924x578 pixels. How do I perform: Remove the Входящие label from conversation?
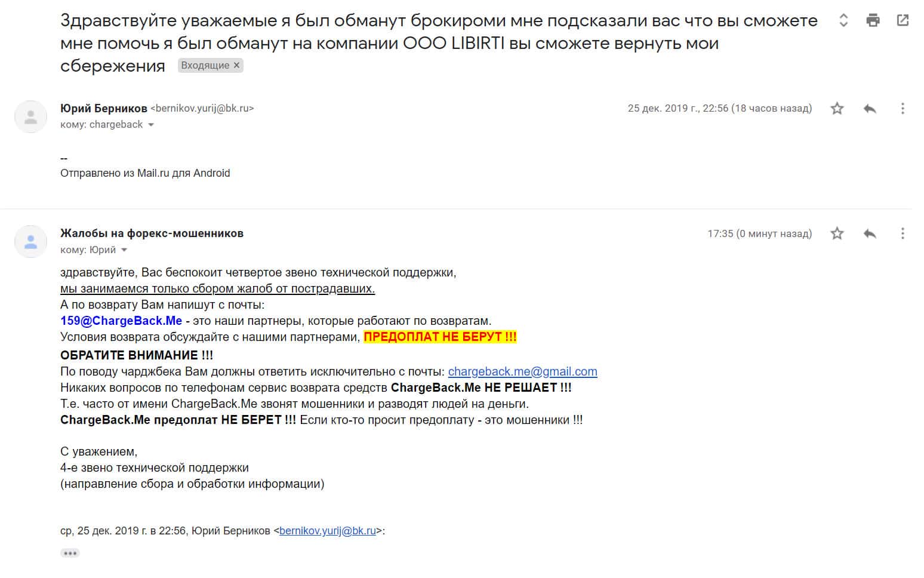[236, 66]
